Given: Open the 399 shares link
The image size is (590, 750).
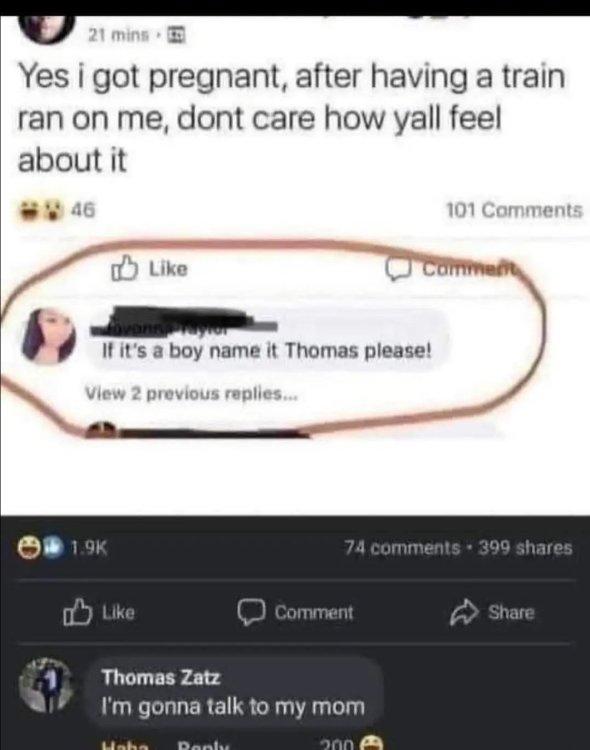Looking at the screenshot, I should click(x=525, y=548).
